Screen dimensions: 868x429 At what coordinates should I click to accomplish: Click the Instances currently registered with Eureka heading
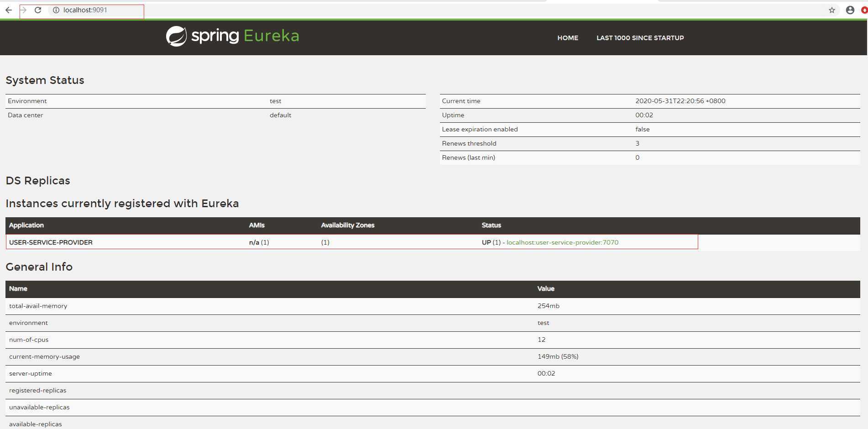click(x=122, y=204)
